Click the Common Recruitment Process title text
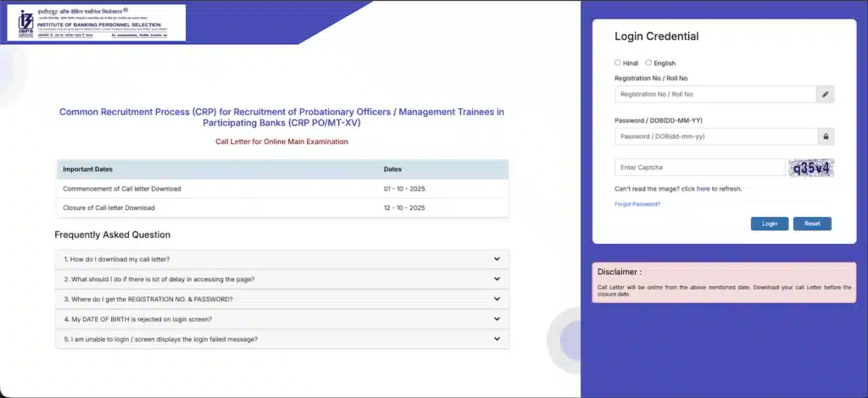Viewport: 868px width, 398px height. pos(281,117)
